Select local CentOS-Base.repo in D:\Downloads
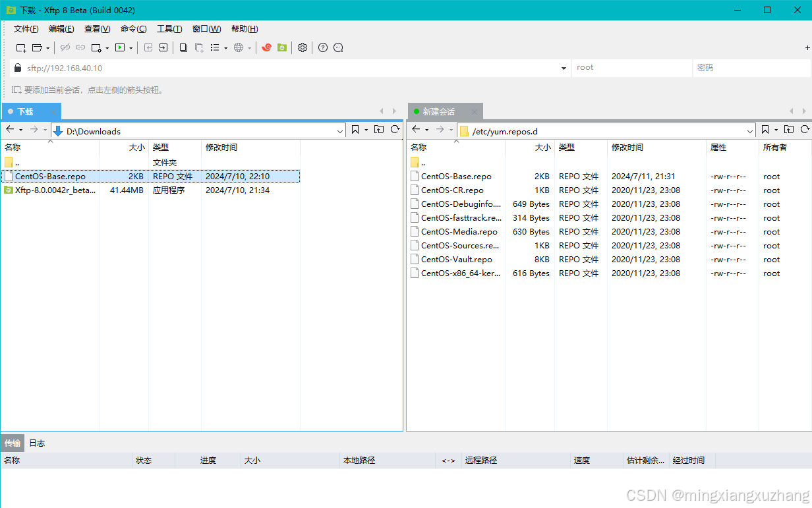The width and height of the screenshot is (812, 508). (150, 177)
